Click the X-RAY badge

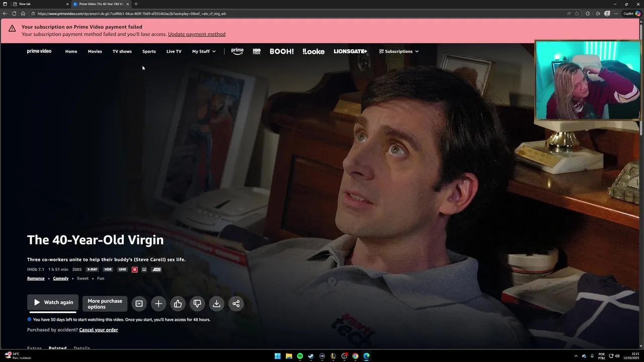92,269
